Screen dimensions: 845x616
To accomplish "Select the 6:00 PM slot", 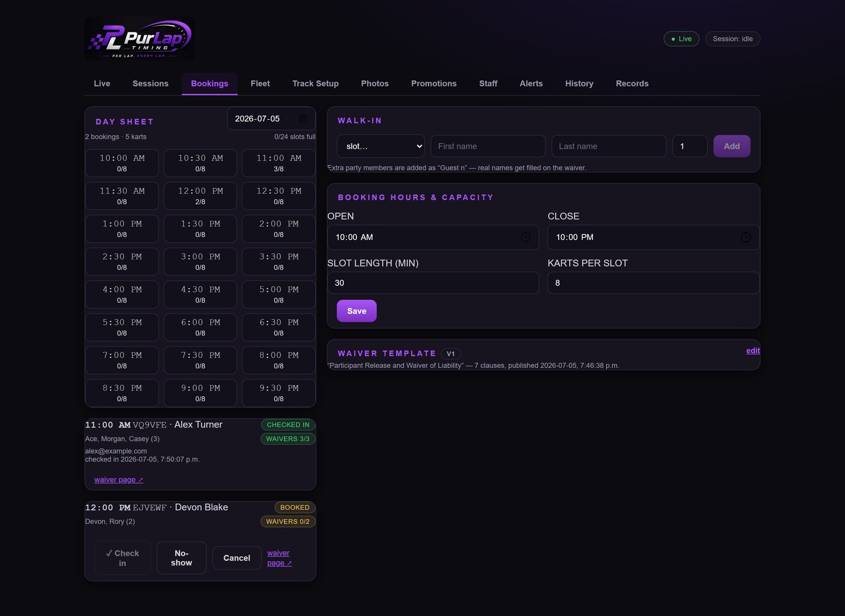I will coord(200,327).
